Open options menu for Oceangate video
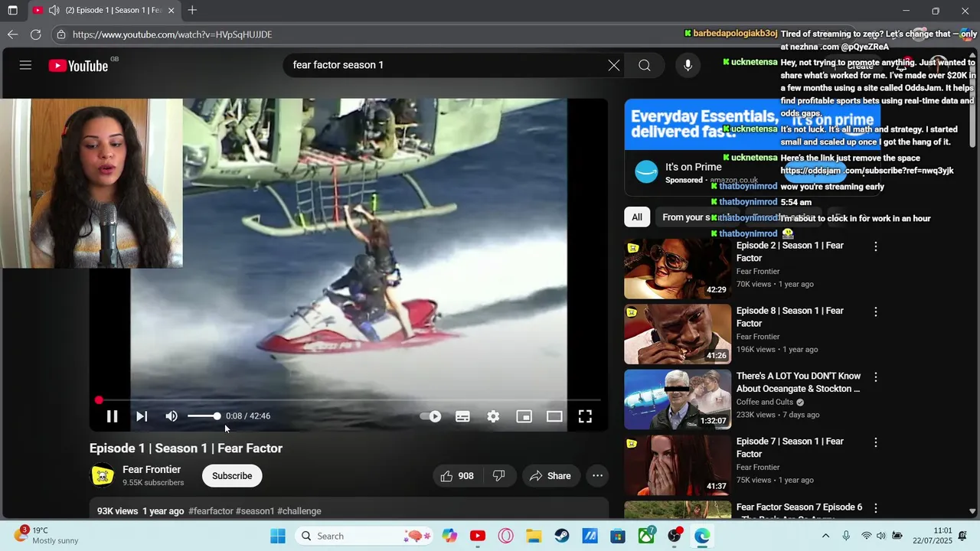The image size is (980, 551). click(x=876, y=377)
